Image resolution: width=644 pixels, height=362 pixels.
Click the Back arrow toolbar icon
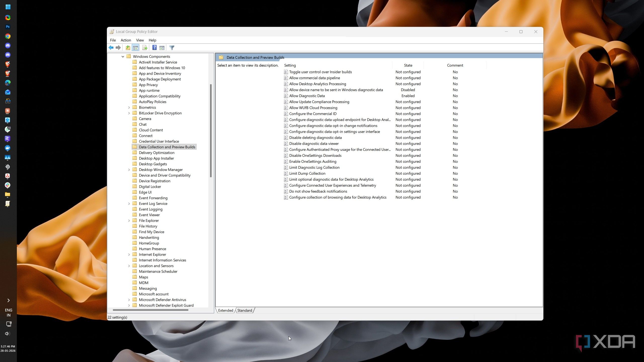click(x=111, y=48)
